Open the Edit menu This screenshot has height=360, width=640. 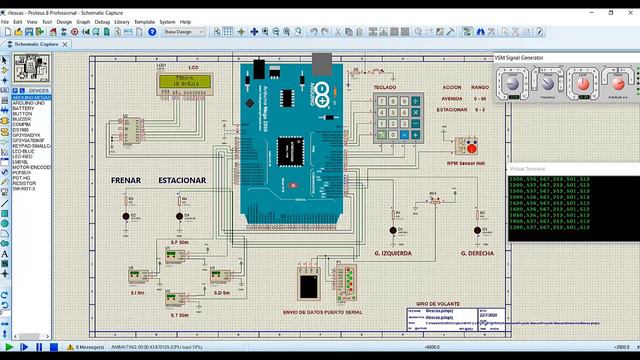(x=18, y=22)
